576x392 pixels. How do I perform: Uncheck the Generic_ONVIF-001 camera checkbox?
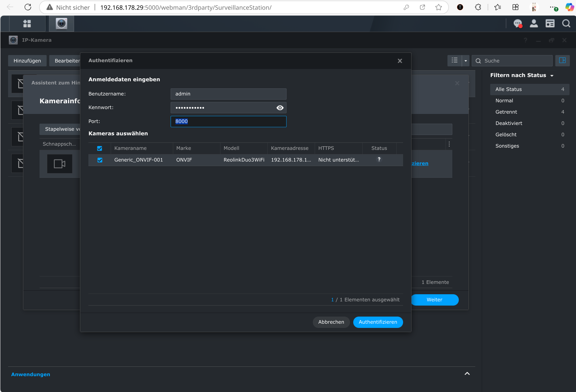point(100,160)
